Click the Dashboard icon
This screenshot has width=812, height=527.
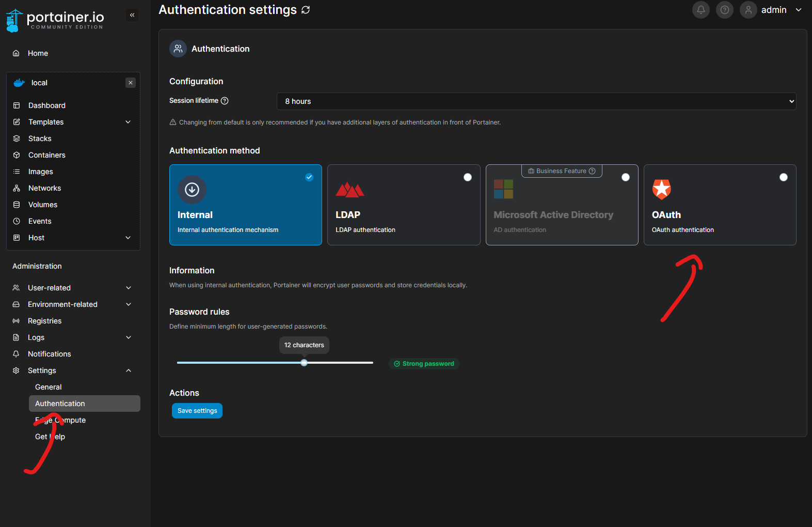[17, 105]
